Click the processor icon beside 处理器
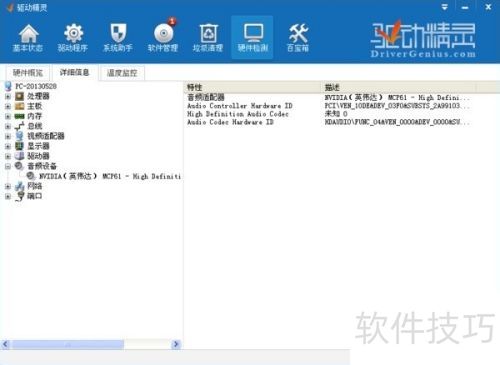Viewport: 500px width, 365px height. 20,96
